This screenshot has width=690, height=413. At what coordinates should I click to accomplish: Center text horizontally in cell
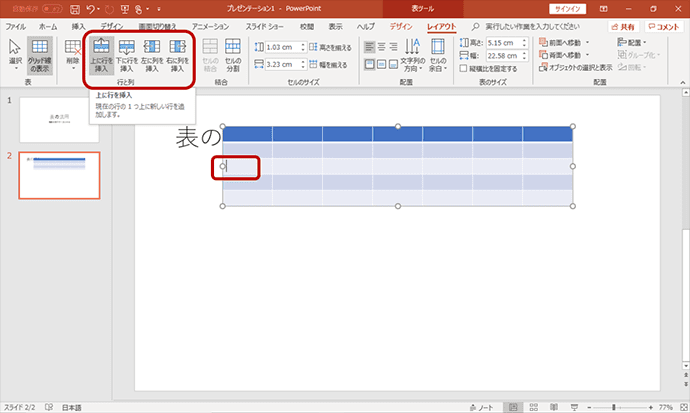tap(382, 46)
